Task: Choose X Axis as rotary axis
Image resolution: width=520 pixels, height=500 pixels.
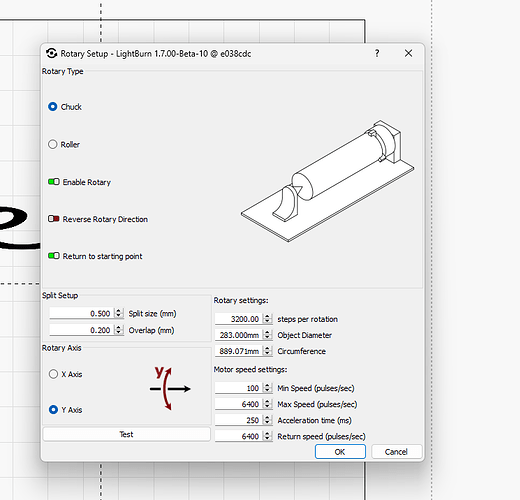Action: [53, 374]
